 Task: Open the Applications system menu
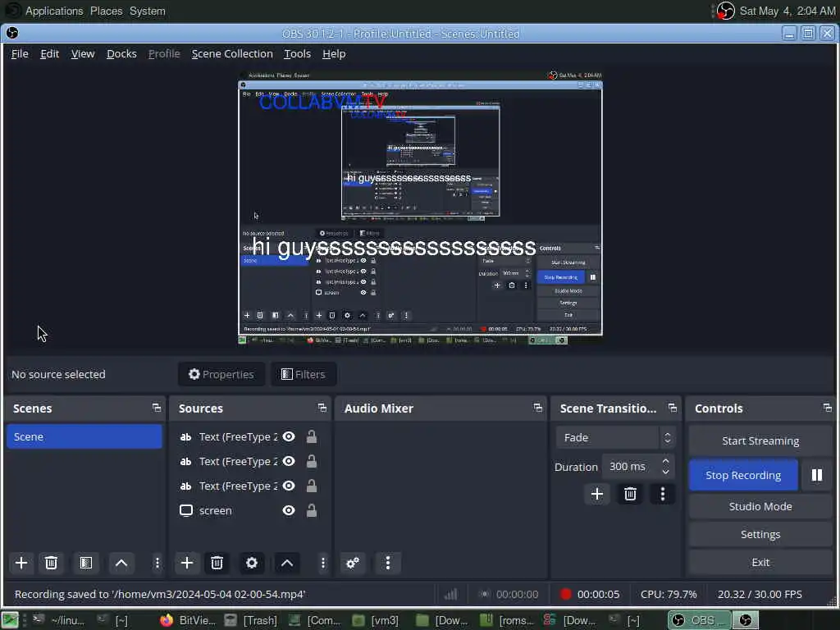click(x=54, y=11)
